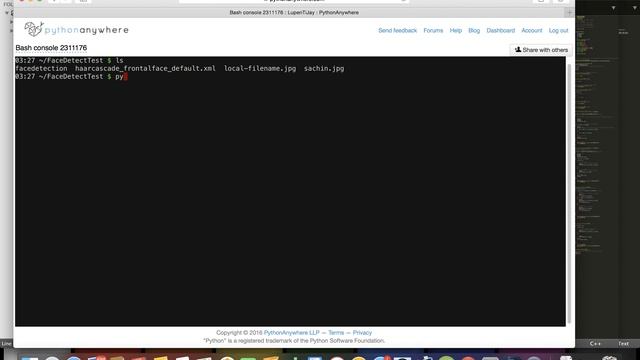Open the Send feedback link
Screen dimensions: 640x360
pos(397,31)
